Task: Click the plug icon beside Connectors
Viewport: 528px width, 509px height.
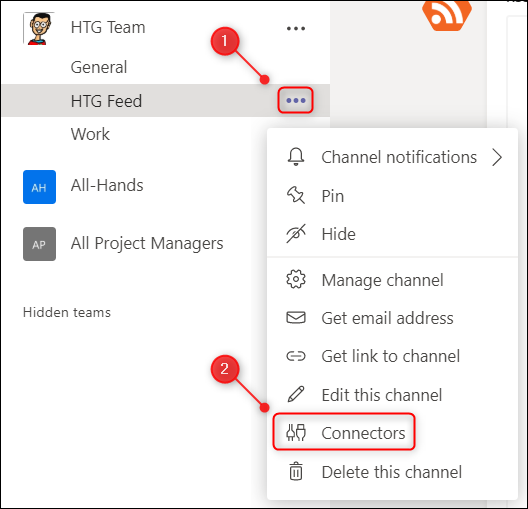Action: (296, 433)
